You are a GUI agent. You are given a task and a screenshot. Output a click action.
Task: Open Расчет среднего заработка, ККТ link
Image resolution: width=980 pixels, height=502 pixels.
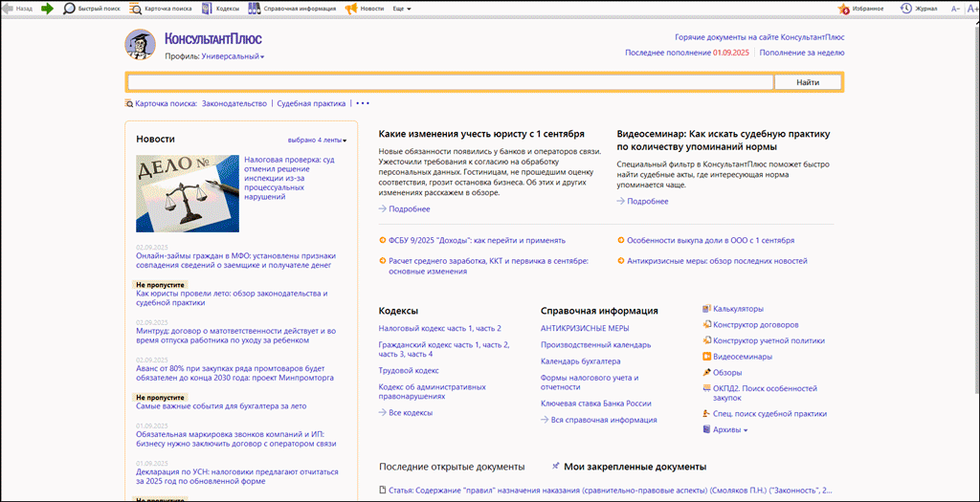pyautogui.click(x=488, y=266)
